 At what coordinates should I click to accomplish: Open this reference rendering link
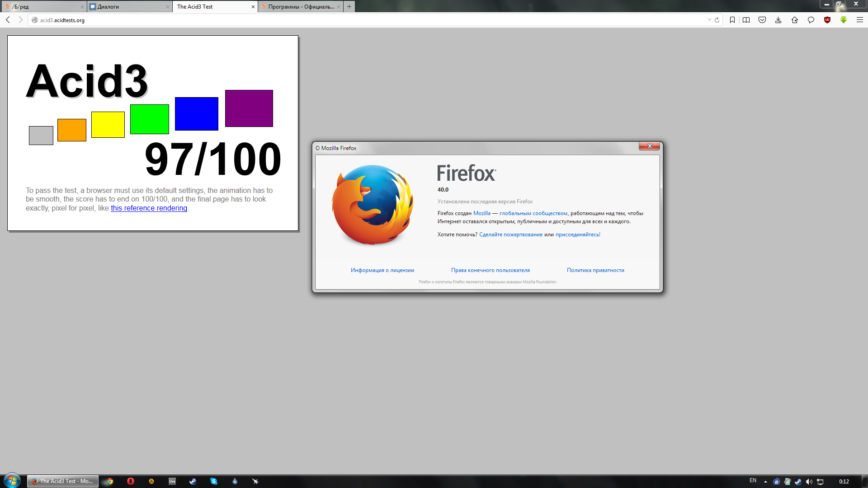pos(149,208)
